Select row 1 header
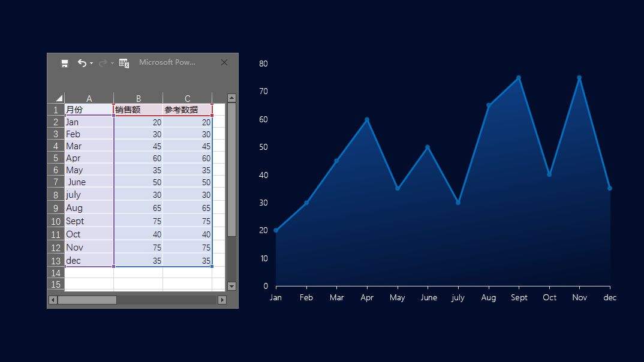This screenshot has height=362, width=644. (x=56, y=110)
